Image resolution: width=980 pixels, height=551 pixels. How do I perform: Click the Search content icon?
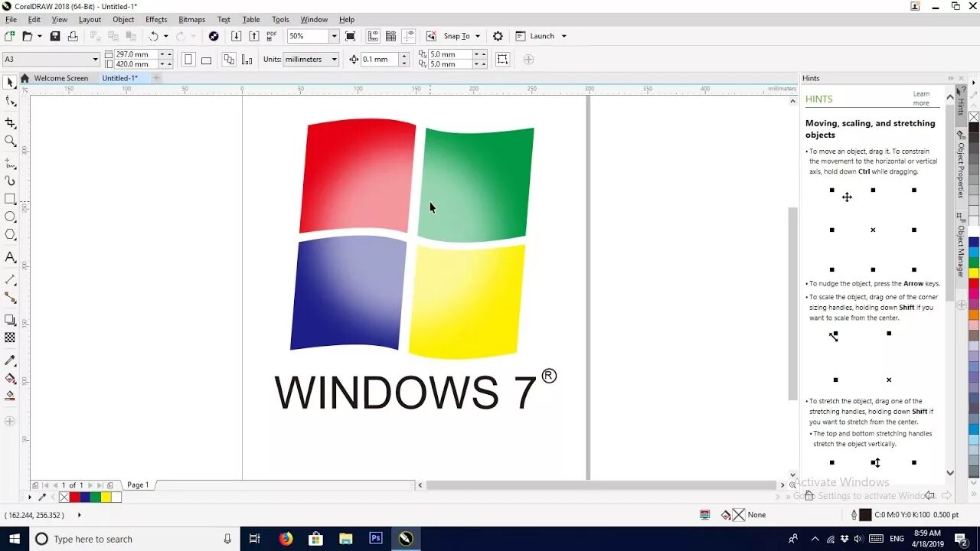pyautogui.click(x=214, y=36)
